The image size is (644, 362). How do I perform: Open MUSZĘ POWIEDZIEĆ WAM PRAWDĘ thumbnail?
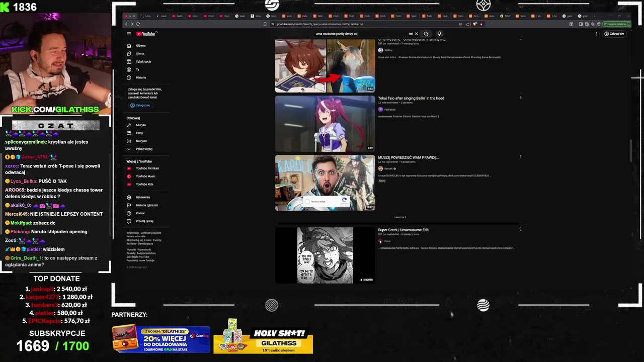tap(325, 183)
